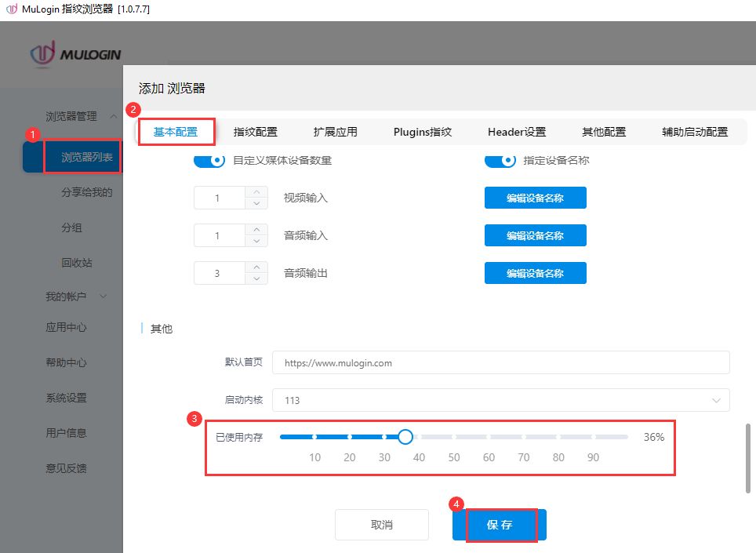Click the 默认首页 URL input field
756x553 pixels.
[x=501, y=362]
